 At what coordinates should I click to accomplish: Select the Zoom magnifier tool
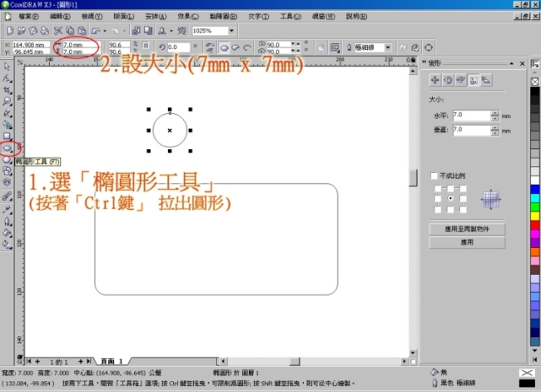pyautogui.click(x=7, y=101)
